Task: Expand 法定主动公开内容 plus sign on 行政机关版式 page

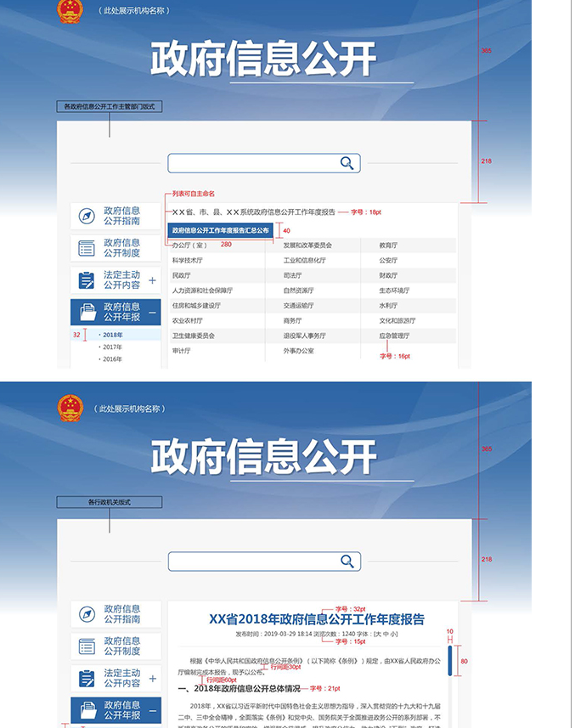Action: click(152, 679)
